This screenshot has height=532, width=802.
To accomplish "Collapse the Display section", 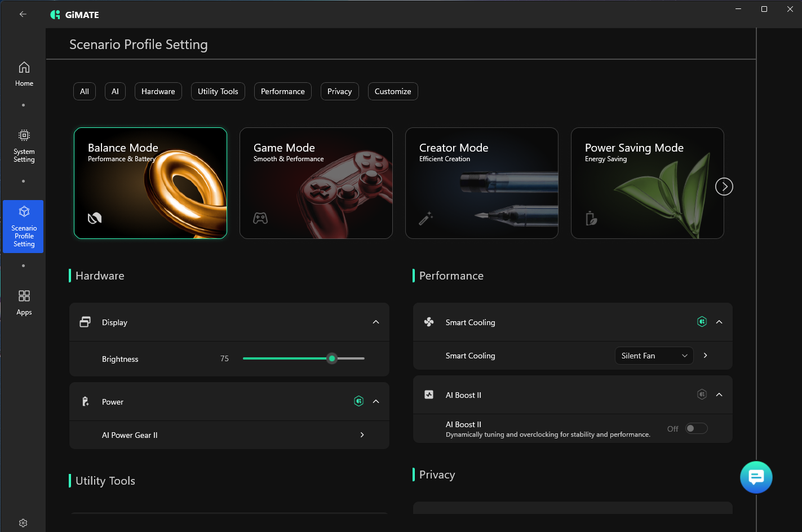I will (x=376, y=322).
